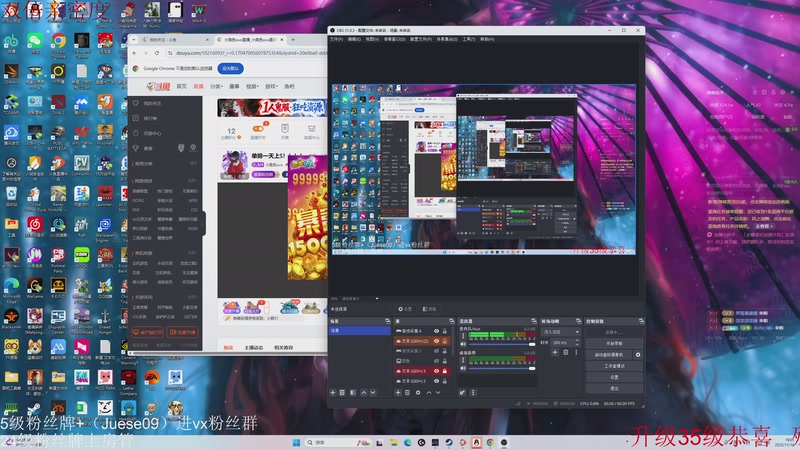This screenshot has height=450, width=800.
Task: Open advanced audio properties in mixer toolbar
Action: [x=462, y=392]
